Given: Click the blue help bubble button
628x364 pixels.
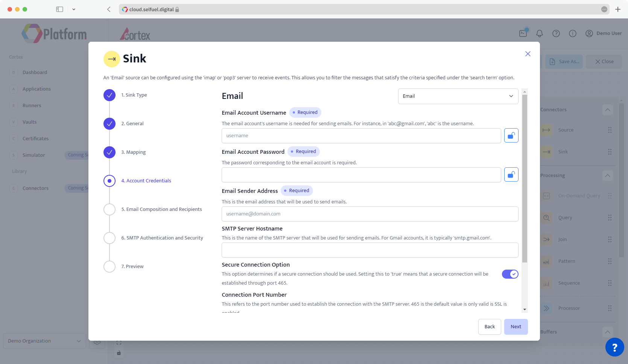Looking at the screenshot, I should tap(615, 347).
